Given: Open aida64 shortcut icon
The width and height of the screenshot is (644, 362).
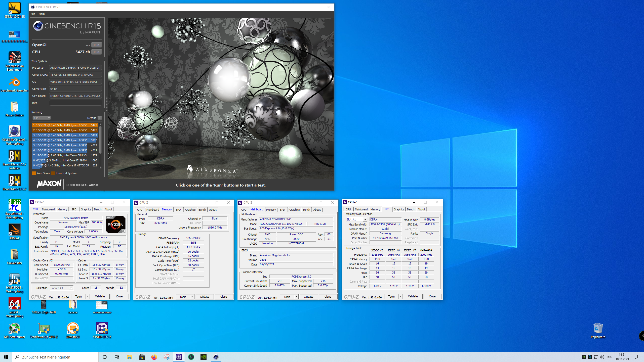Looking at the screenshot, I should point(14,308).
